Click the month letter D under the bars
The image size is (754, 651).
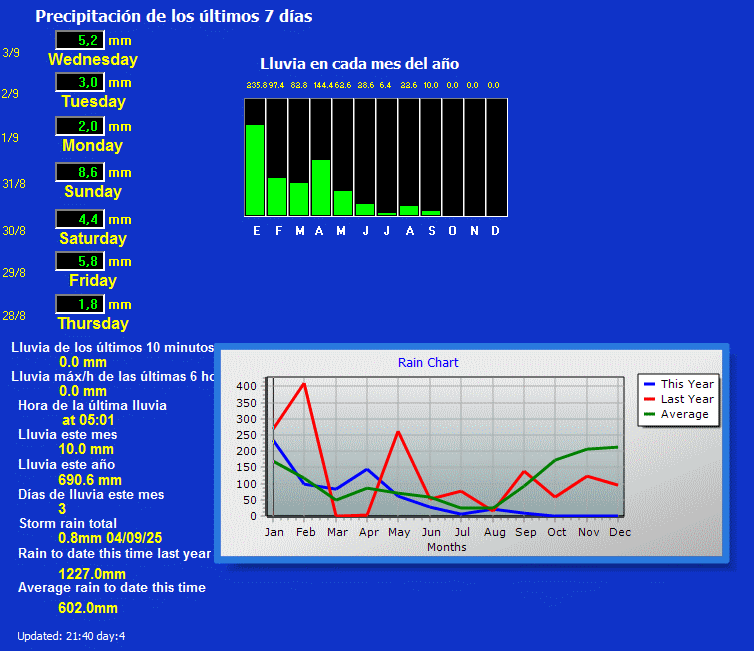495,231
